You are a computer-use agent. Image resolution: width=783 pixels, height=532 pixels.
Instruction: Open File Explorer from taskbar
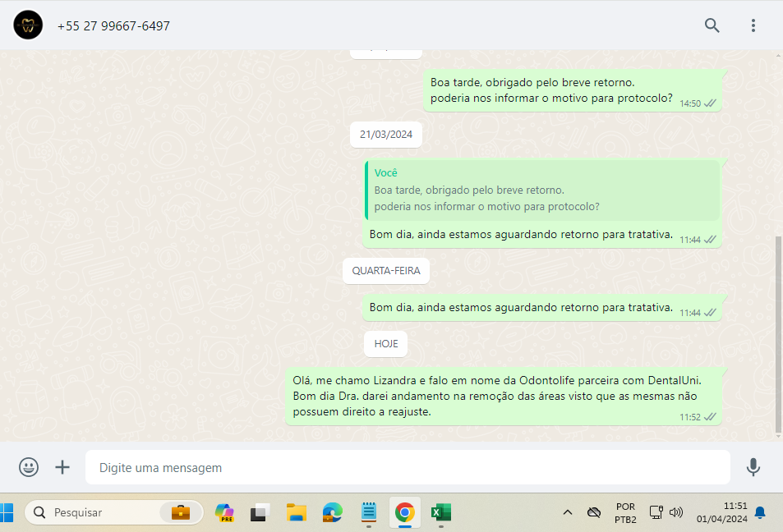(x=296, y=512)
